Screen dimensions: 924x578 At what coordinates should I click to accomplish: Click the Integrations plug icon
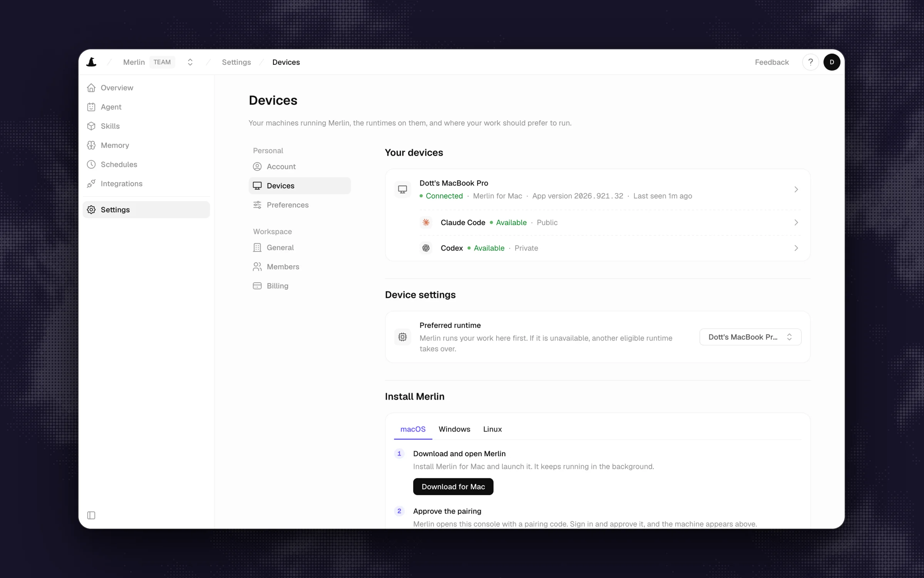91,184
